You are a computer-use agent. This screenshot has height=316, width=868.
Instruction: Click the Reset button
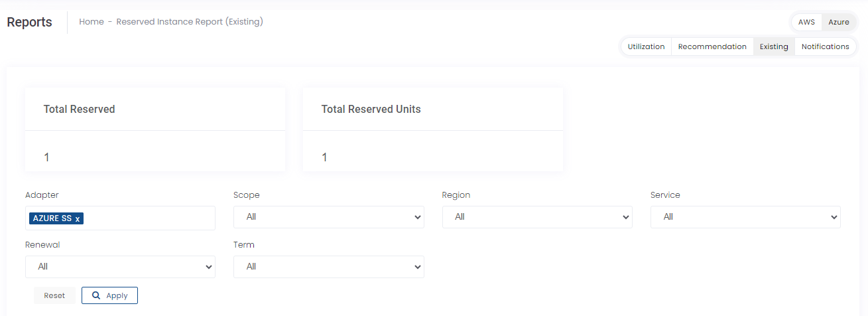[54, 295]
